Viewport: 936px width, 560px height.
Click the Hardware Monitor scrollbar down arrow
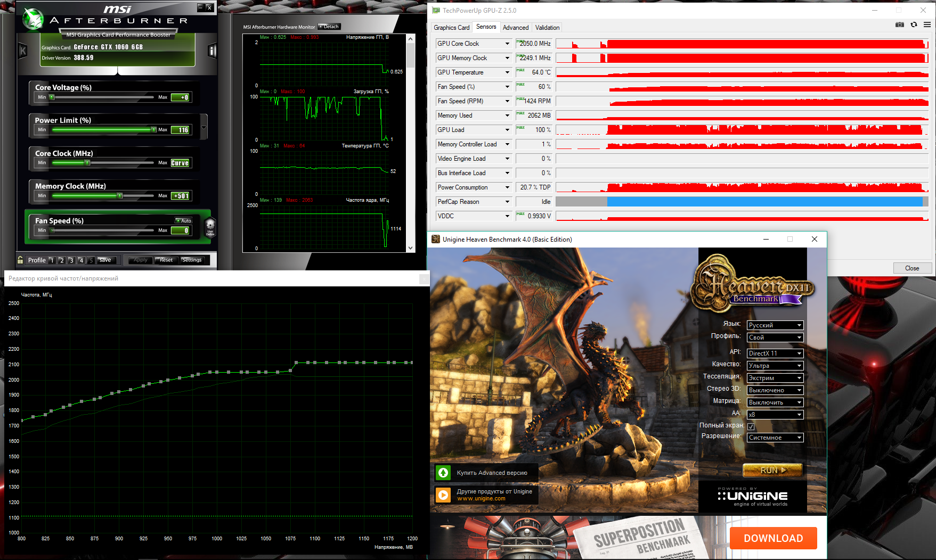click(x=410, y=248)
